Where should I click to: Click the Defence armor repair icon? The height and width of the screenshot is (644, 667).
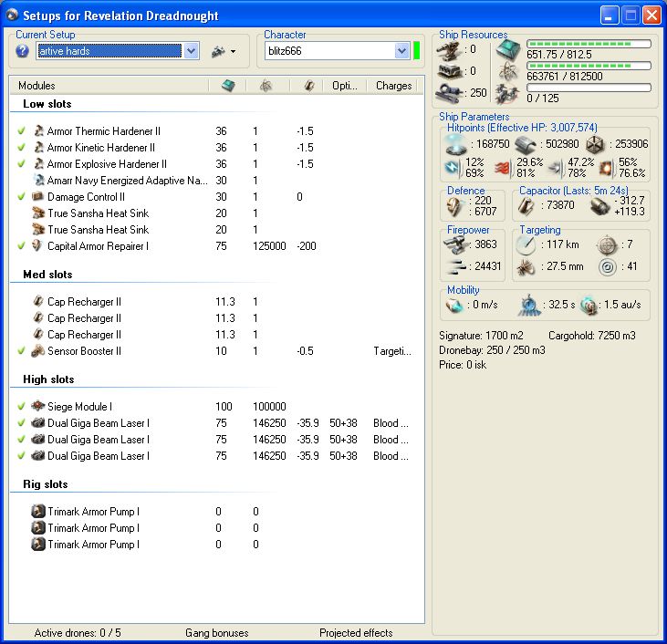[454, 206]
